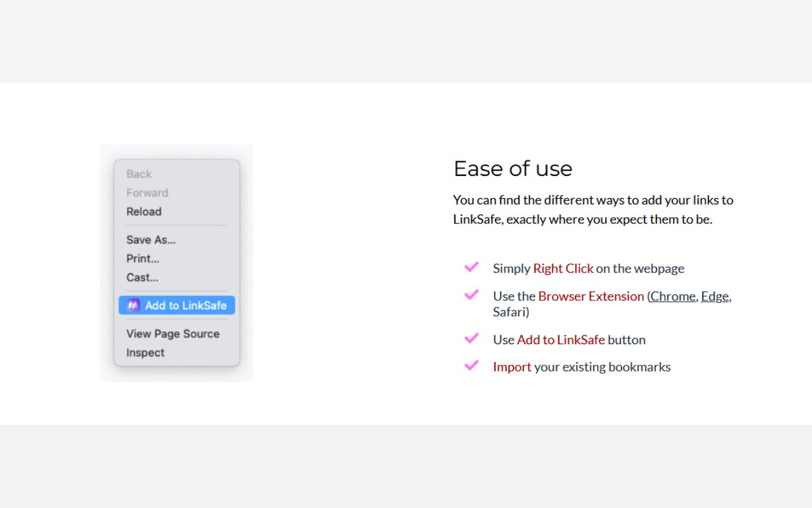Image resolution: width=812 pixels, height=508 pixels.
Task: Click the pink checkmark beside Right Click
Action: click(471, 267)
